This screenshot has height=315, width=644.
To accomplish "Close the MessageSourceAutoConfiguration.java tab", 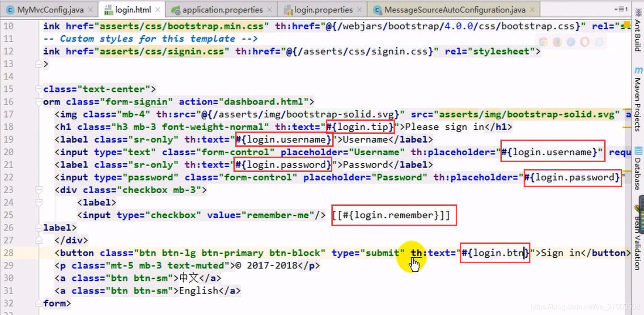I will pos(533,10).
